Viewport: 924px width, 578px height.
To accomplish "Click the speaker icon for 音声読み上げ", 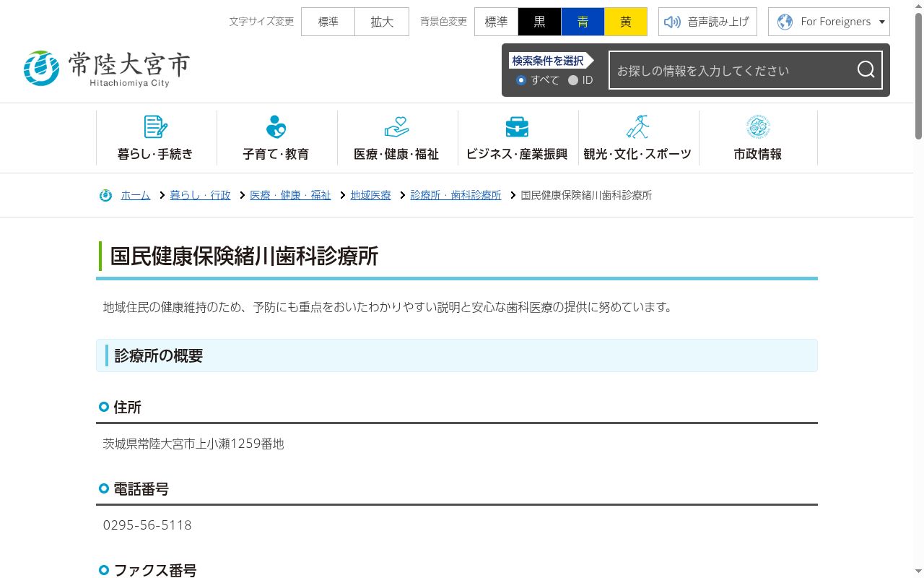I will 672,22.
